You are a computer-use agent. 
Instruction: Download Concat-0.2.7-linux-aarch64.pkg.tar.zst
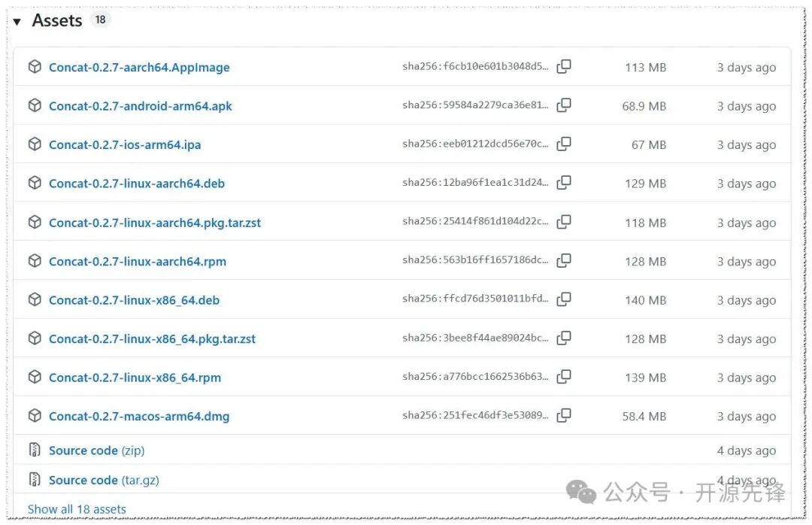tap(155, 223)
